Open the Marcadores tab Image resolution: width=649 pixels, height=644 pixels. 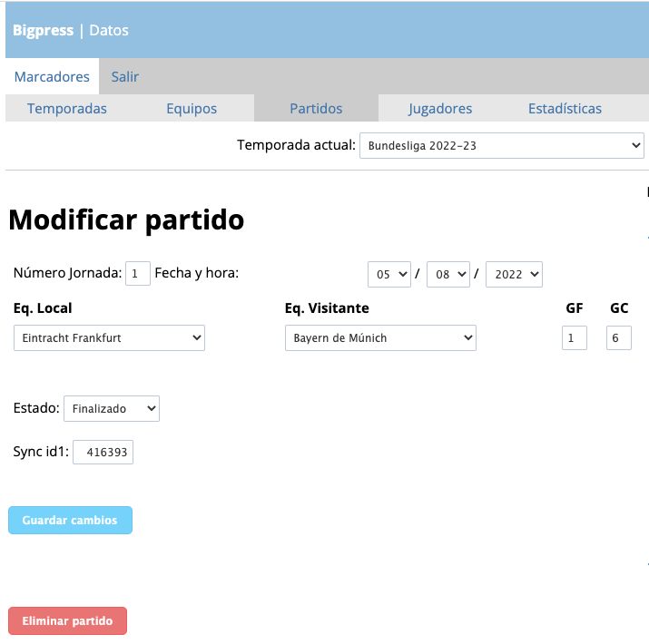click(52, 76)
